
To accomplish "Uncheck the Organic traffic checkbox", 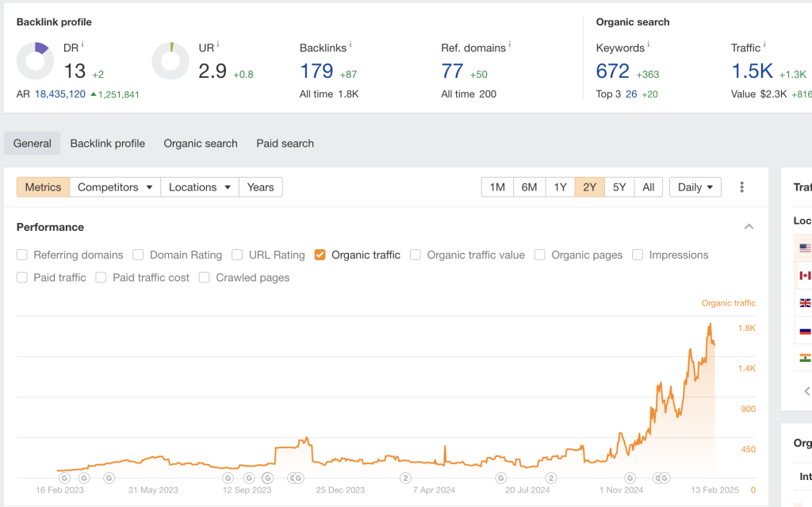I will [x=320, y=255].
